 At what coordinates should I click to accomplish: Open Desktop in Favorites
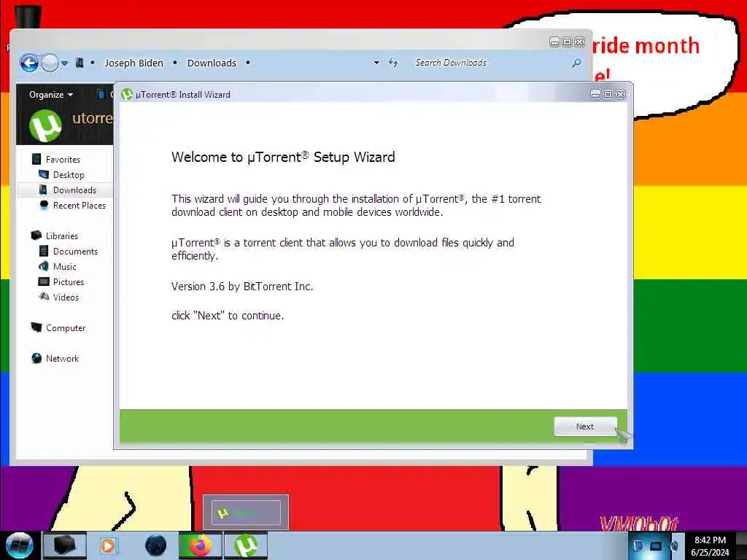tap(69, 175)
